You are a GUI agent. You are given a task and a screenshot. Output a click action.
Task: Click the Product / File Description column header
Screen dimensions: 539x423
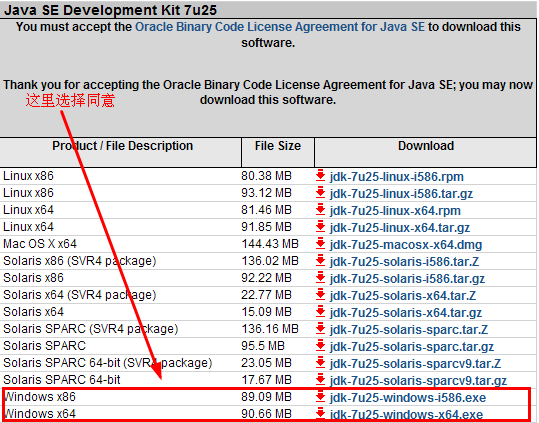coord(122,146)
